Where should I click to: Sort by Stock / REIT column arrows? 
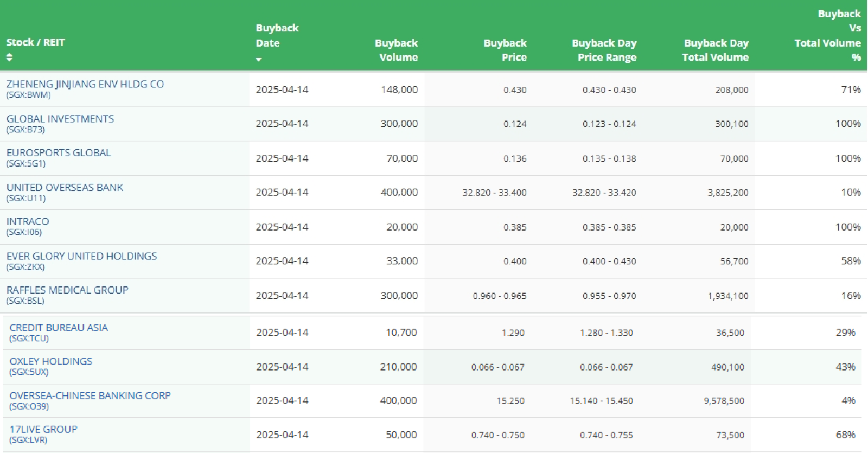coord(9,57)
